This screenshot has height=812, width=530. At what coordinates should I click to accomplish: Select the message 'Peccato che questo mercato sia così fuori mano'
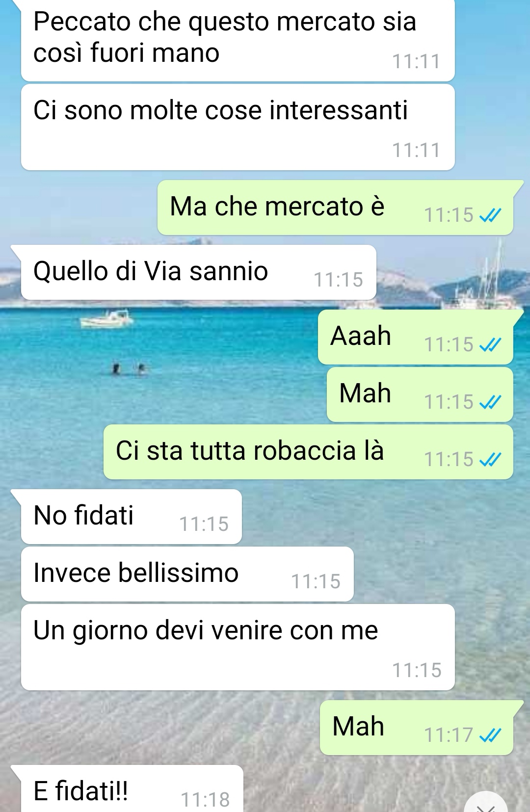[x=238, y=40]
